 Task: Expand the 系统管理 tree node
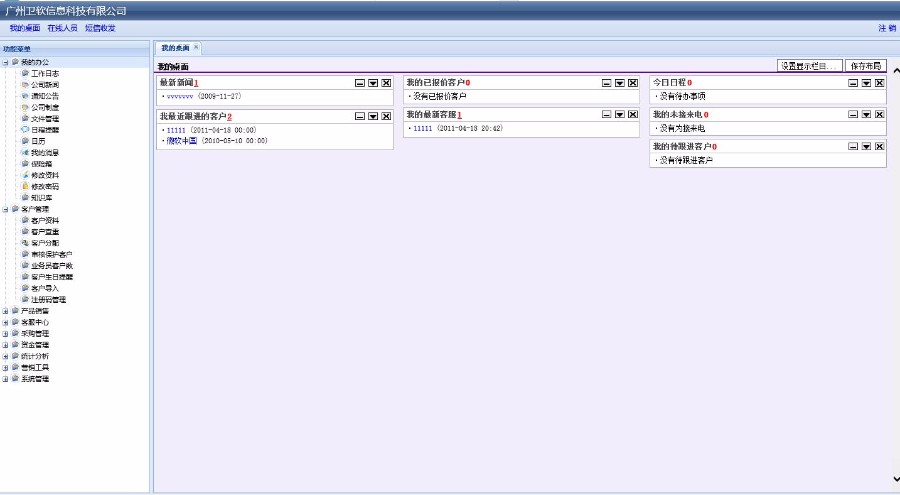pyautogui.click(x=6, y=378)
